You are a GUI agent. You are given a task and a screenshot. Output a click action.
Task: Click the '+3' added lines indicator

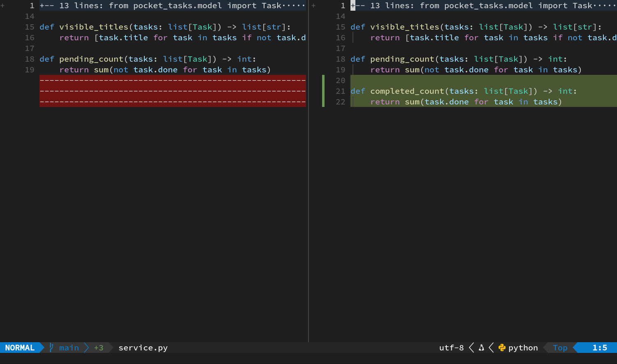click(x=99, y=348)
